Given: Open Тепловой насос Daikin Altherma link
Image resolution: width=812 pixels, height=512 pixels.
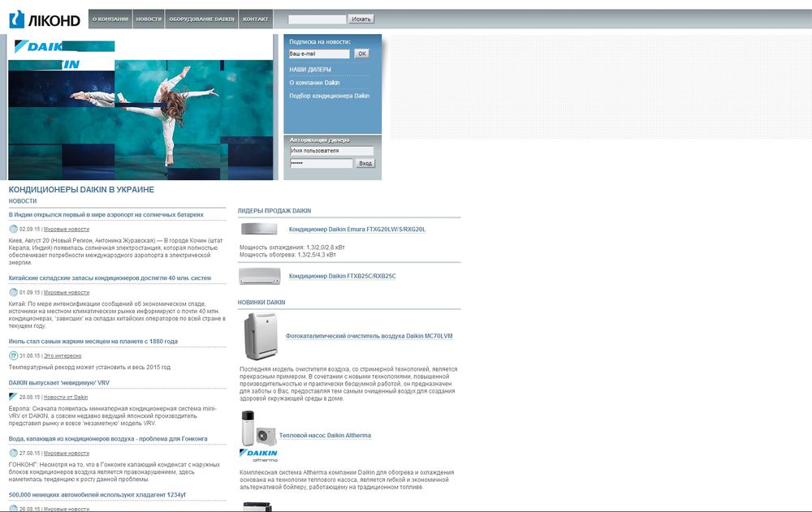Looking at the screenshot, I should (x=326, y=436).
